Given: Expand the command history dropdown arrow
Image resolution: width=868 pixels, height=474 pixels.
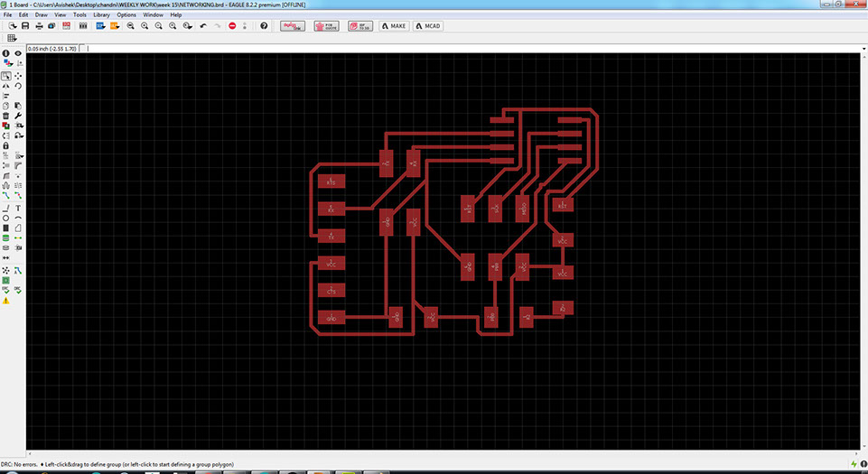Looking at the screenshot, I should pyautogui.click(x=864, y=49).
